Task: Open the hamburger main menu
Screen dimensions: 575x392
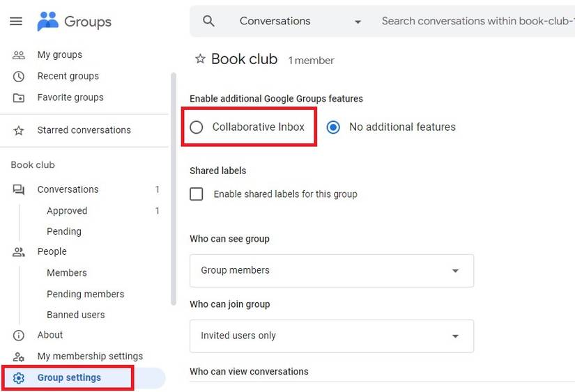Action: (15, 22)
